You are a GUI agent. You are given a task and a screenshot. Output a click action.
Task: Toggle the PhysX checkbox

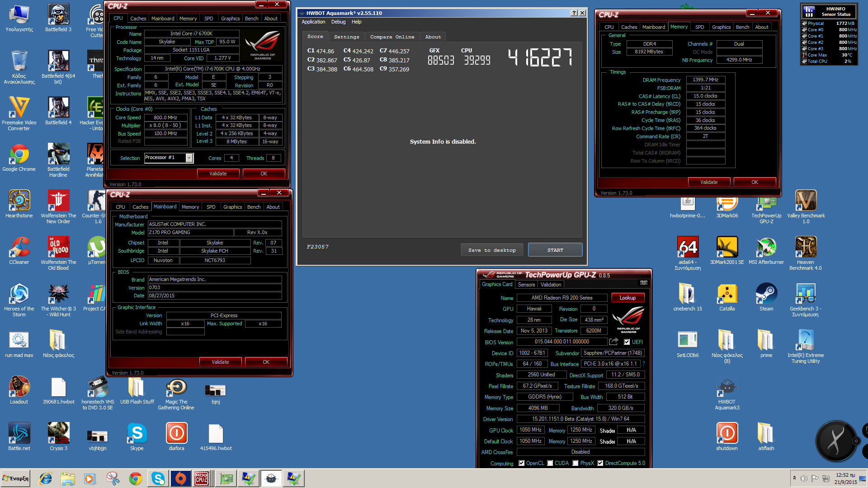pos(576,463)
